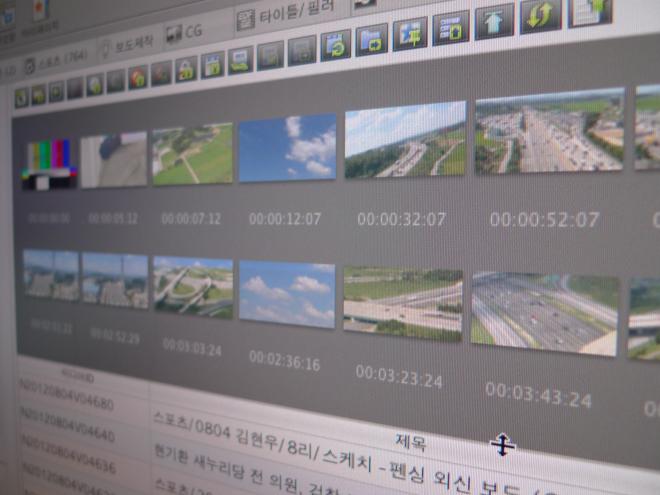Image resolution: width=660 pixels, height=495 pixels.
Task: Switch to the 타이틀/필러 tab
Action: click(x=295, y=13)
